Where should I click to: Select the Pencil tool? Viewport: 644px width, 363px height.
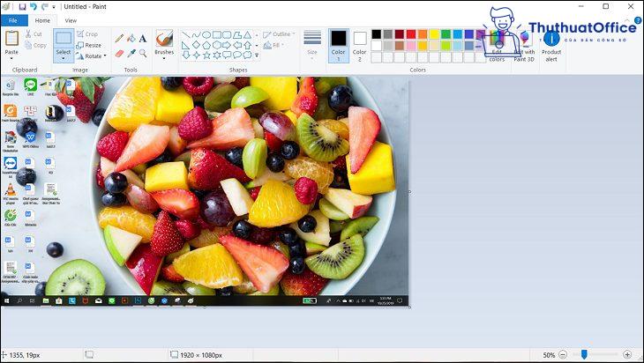[x=119, y=38]
